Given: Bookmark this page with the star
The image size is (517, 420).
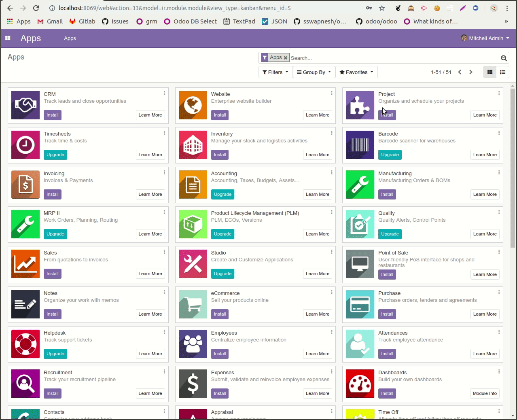Looking at the screenshot, I should [382, 8].
